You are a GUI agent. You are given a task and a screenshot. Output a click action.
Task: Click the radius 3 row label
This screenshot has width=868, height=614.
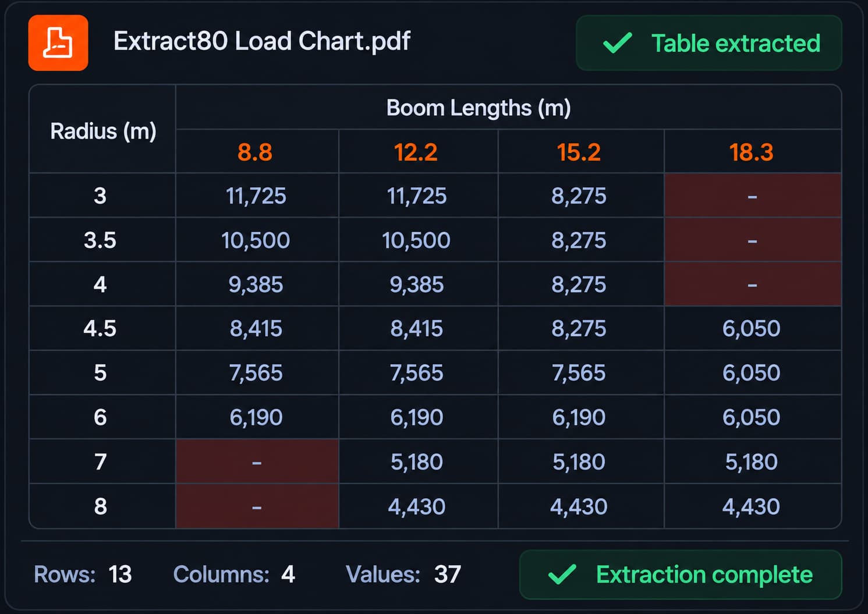100,196
